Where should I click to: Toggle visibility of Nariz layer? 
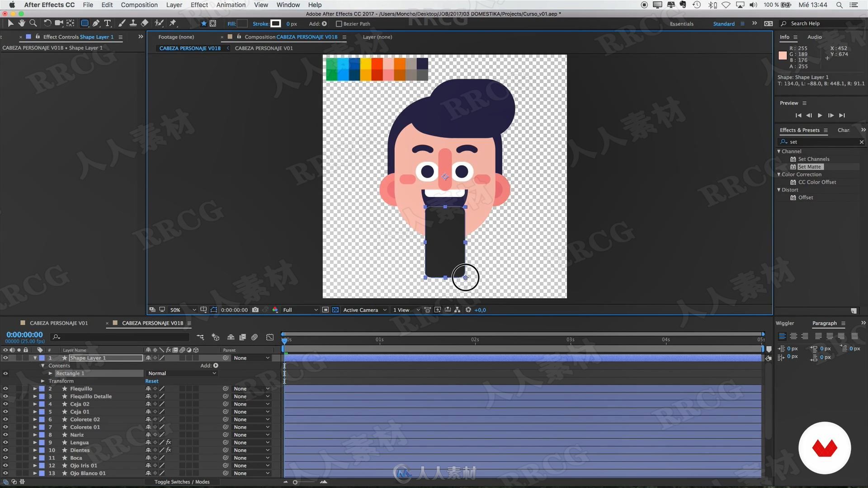tap(6, 434)
